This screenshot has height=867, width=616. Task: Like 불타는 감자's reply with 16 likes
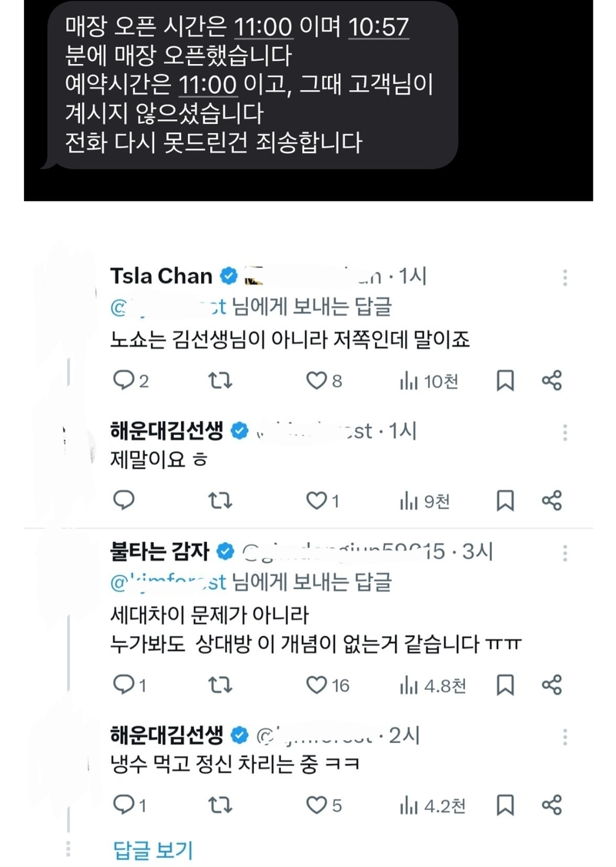[328, 685]
